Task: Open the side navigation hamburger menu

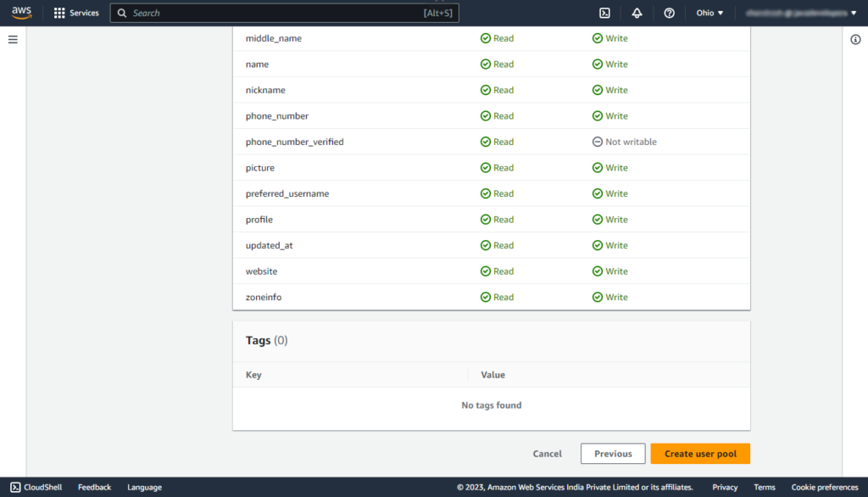Action: point(13,37)
